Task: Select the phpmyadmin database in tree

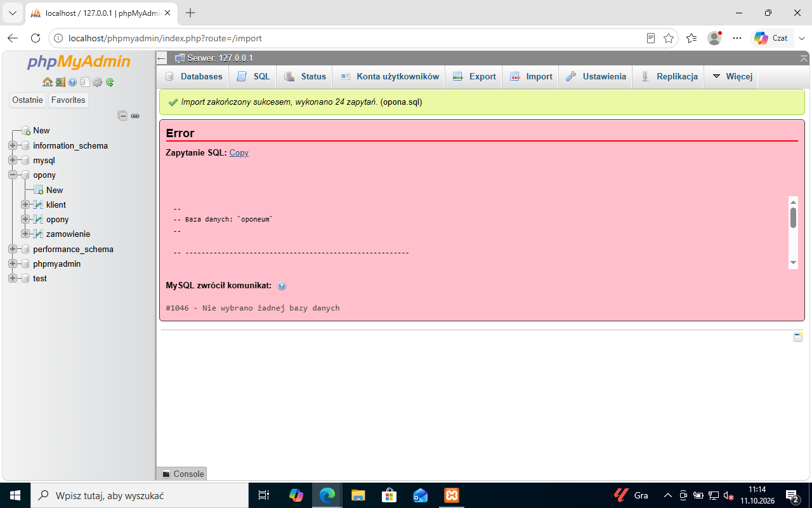Action: coord(57,264)
